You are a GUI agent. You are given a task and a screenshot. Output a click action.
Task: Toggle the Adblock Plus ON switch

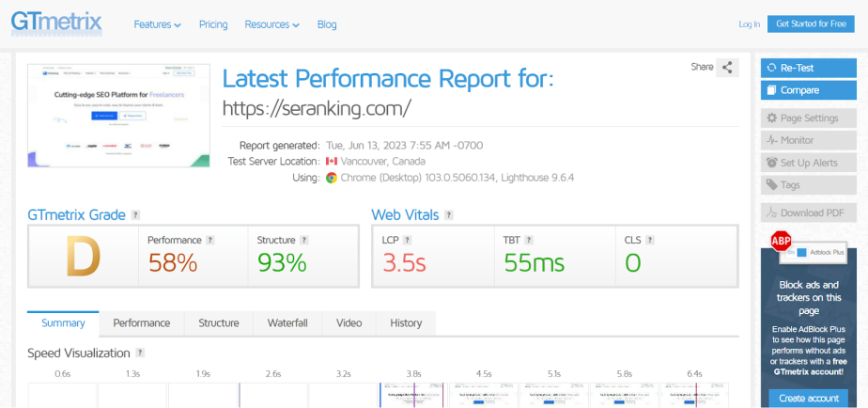click(x=798, y=252)
